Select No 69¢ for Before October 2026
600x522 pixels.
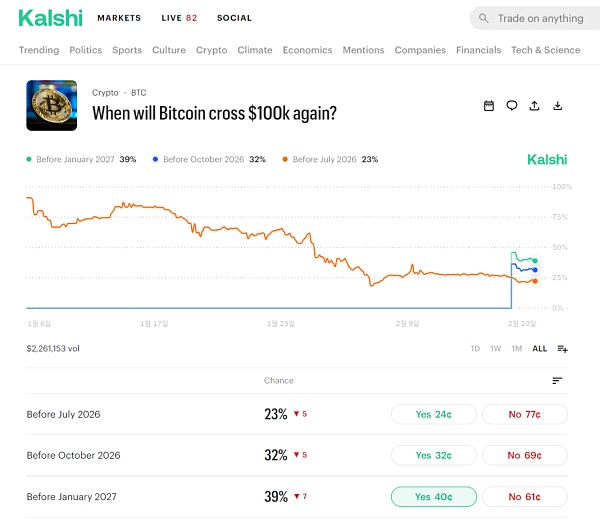point(524,455)
